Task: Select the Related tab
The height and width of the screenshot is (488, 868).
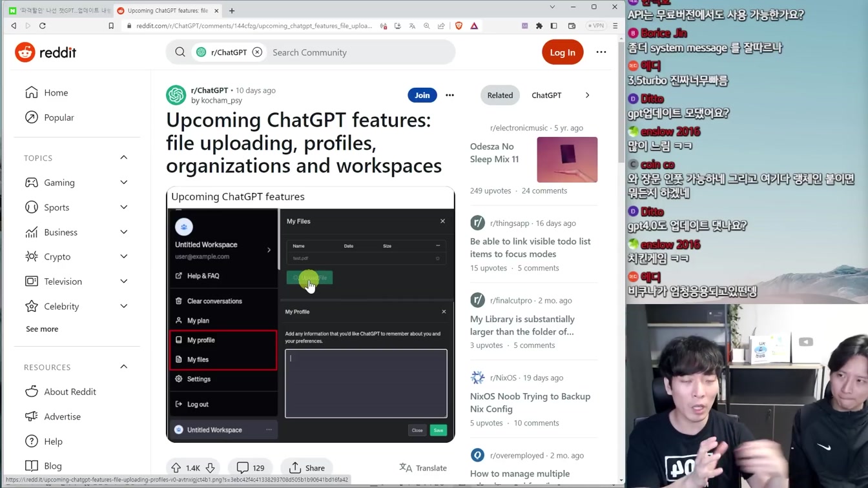Action: tap(500, 95)
